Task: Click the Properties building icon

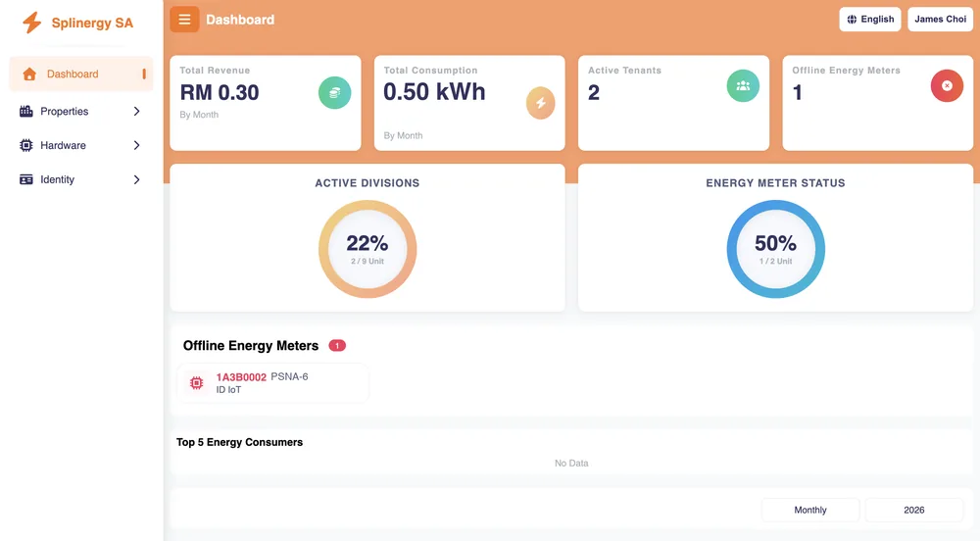Action: click(x=26, y=111)
